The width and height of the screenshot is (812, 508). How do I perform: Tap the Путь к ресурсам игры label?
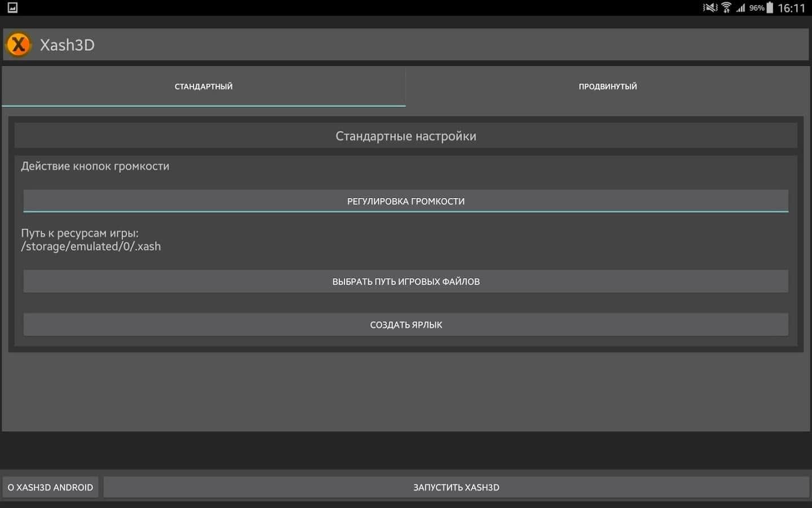tap(80, 233)
